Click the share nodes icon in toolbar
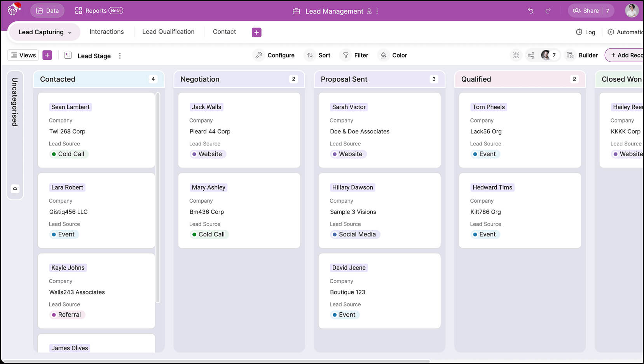Viewport: 644px width, 364px height. point(531,55)
